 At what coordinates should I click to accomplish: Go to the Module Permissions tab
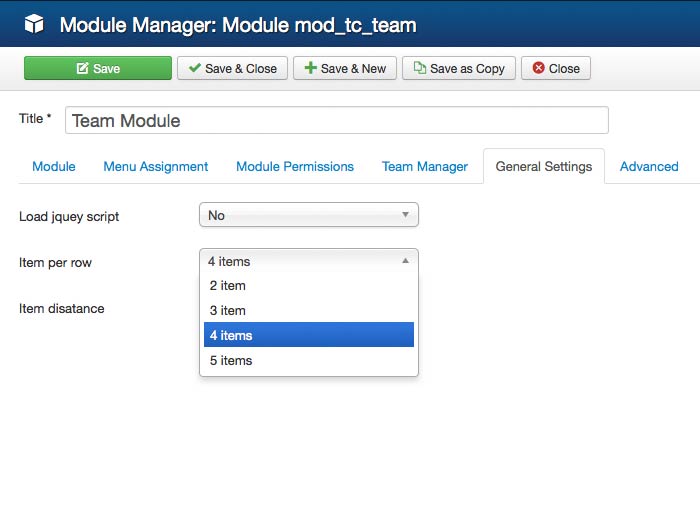[x=295, y=167]
